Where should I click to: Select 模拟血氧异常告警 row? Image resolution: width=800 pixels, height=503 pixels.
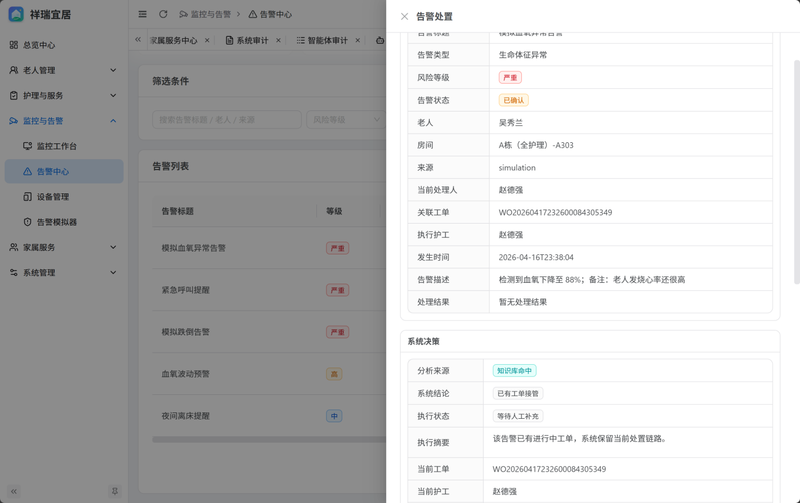[x=269, y=248]
